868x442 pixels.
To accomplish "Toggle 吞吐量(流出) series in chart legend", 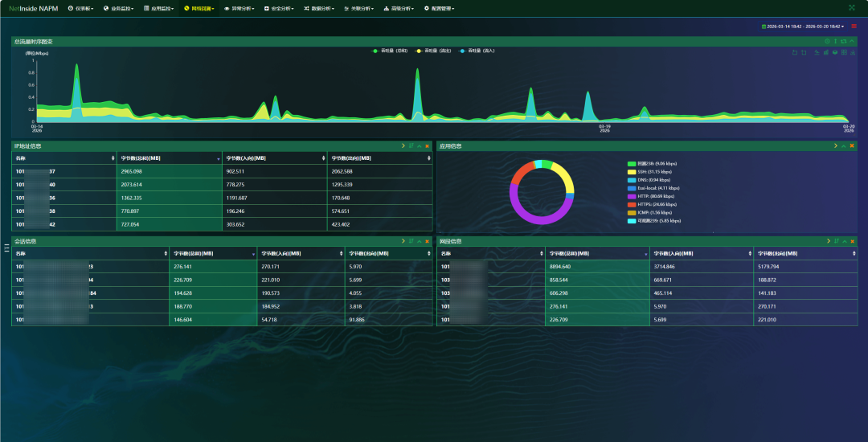I will point(433,51).
